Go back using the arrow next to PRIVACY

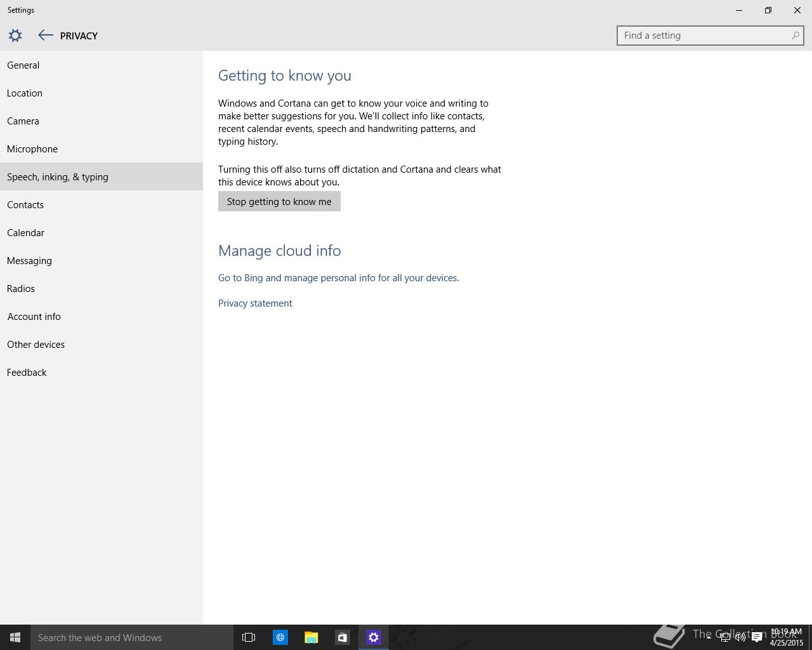[45, 36]
